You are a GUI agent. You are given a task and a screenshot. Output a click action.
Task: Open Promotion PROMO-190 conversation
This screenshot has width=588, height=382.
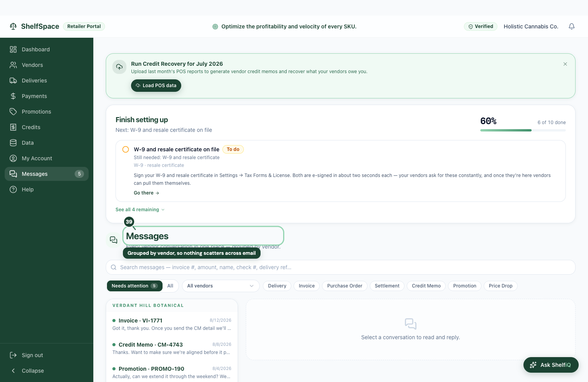[x=172, y=372]
